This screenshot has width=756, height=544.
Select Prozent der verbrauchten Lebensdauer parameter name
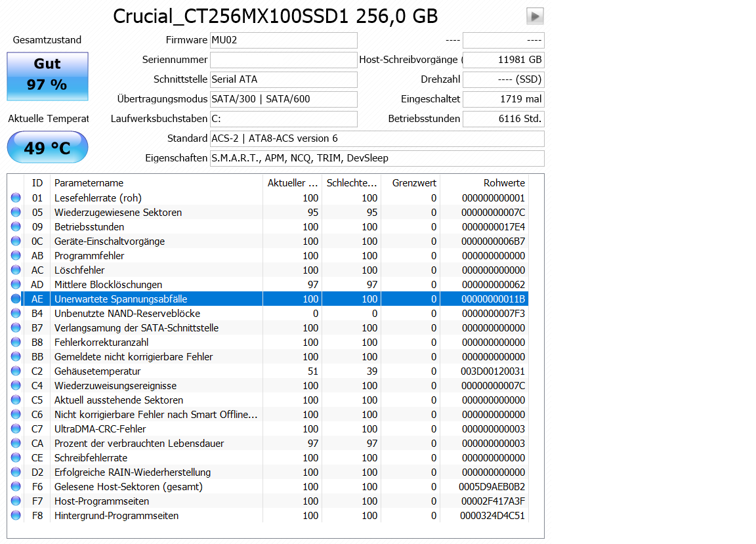click(139, 443)
